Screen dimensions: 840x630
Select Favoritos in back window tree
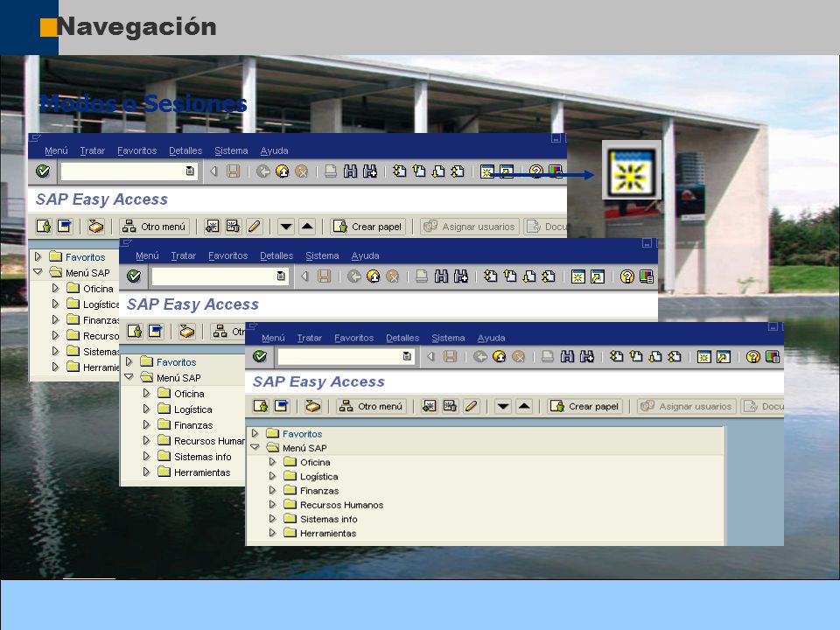(x=85, y=257)
